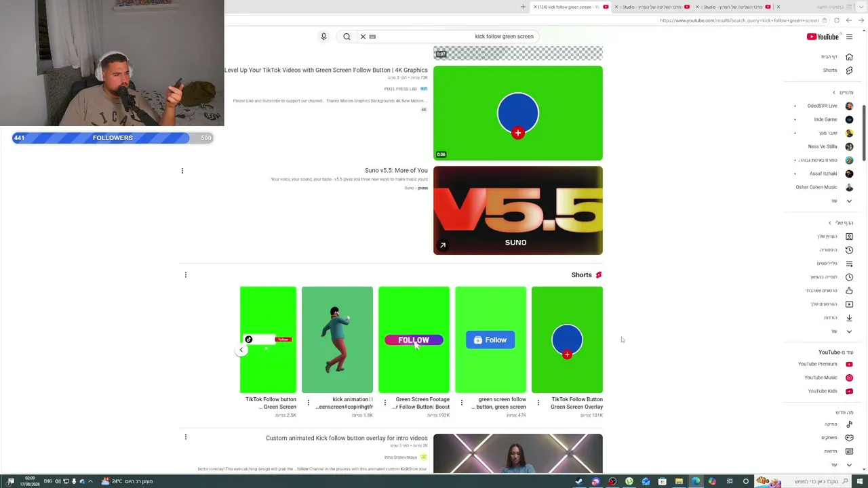Go to OdedSVR Live subscription channel
The image size is (868, 488).
[829, 106]
